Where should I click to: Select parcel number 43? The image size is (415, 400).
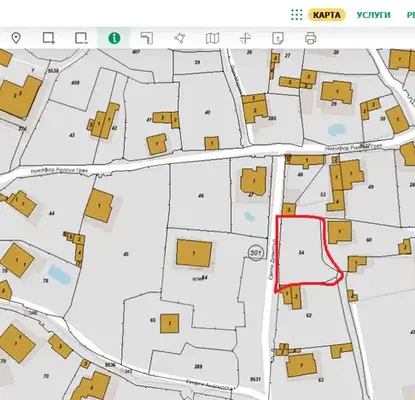coord(72,135)
